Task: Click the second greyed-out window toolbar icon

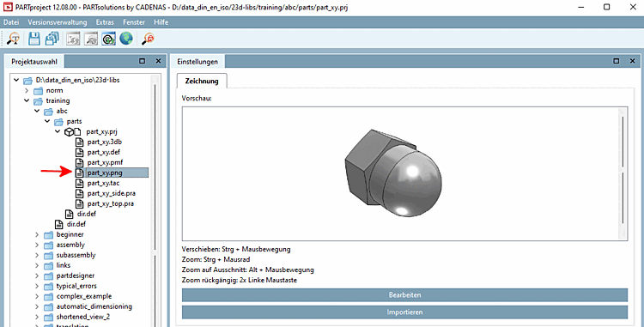Action: coord(91,39)
